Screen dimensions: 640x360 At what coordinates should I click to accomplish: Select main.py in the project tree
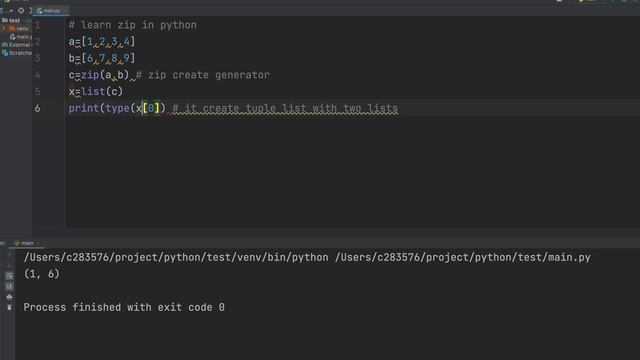click(21, 37)
